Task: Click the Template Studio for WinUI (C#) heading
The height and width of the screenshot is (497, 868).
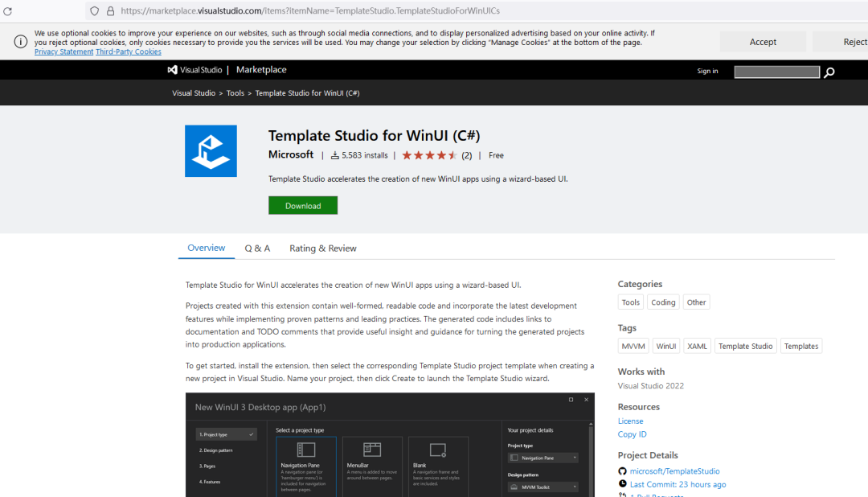Action: pos(375,136)
